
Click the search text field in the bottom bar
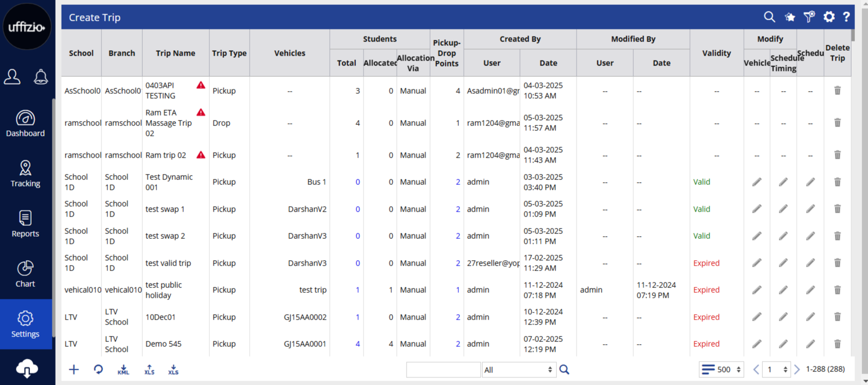tap(443, 370)
